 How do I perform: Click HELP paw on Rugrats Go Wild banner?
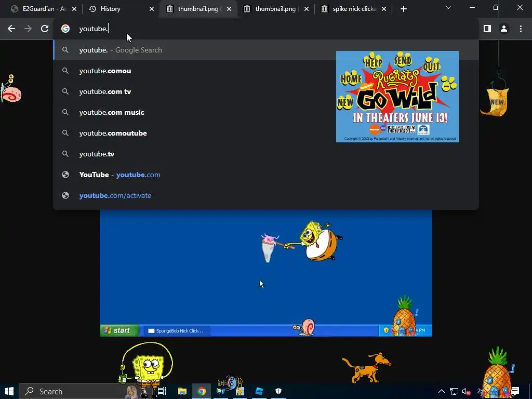pyautogui.click(x=373, y=60)
